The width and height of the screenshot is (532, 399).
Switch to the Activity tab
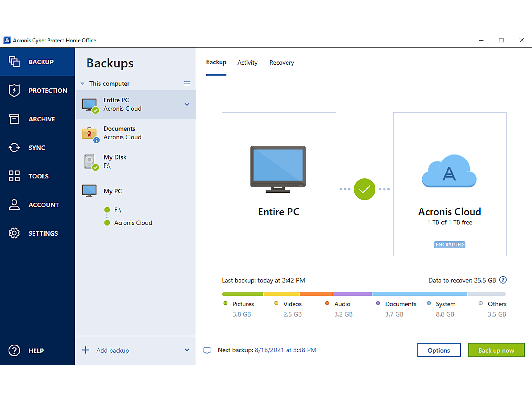click(x=247, y=63)
